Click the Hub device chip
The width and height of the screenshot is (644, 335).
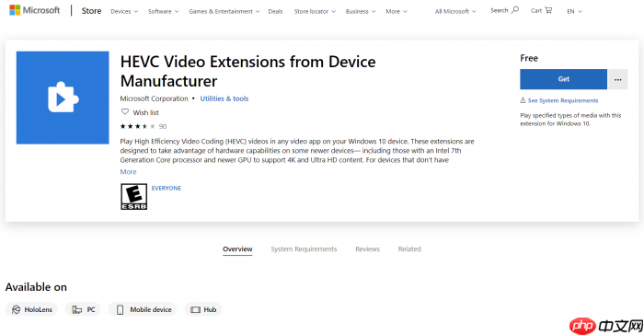pos(203,309)
